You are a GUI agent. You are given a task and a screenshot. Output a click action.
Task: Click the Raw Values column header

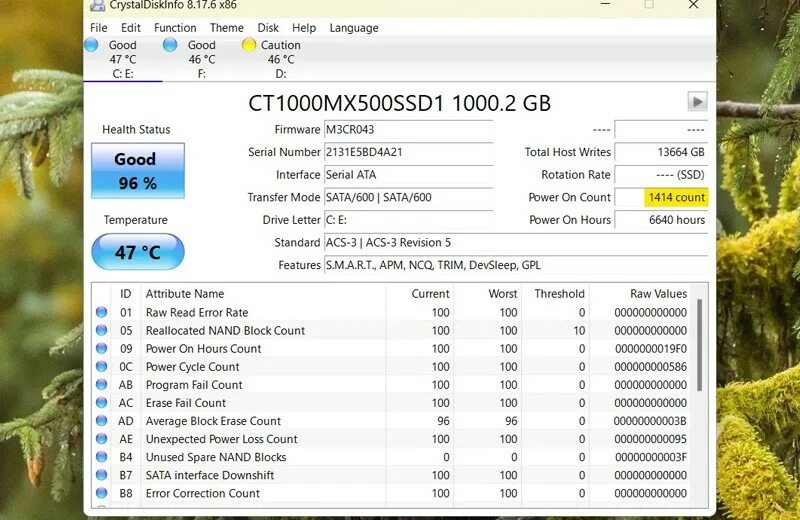641,293
